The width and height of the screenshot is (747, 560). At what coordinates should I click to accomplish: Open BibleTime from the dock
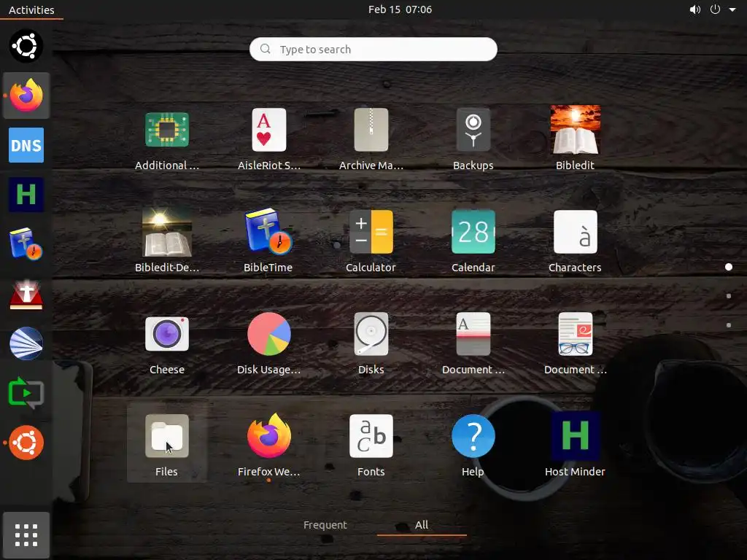pos(26,244)
